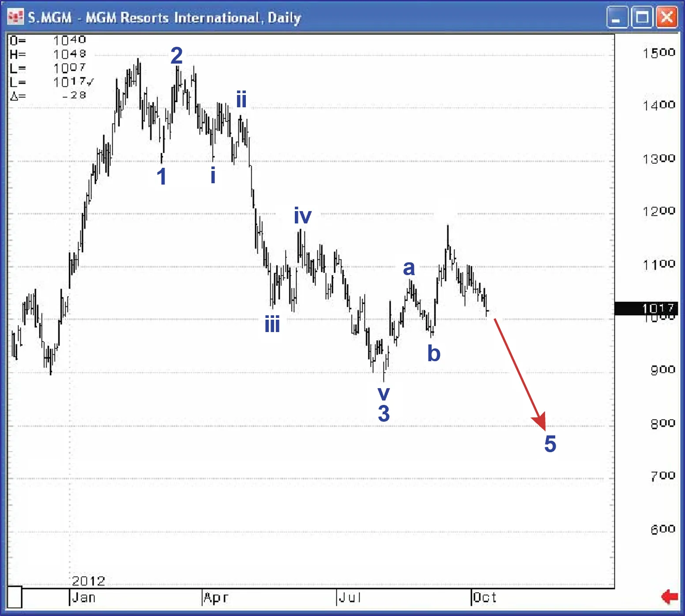Click the 2012 year label
The image size is (685, 616).
[89, 581]
